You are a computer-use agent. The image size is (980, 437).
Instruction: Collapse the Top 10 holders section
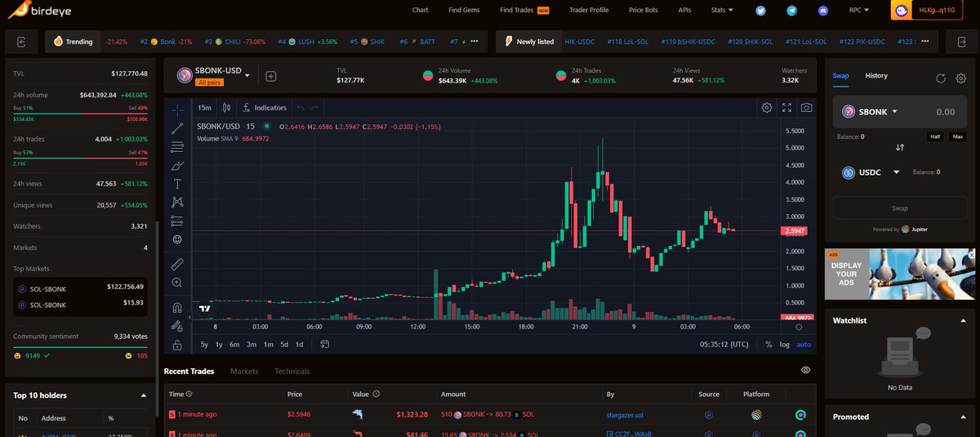click(145, 395)
